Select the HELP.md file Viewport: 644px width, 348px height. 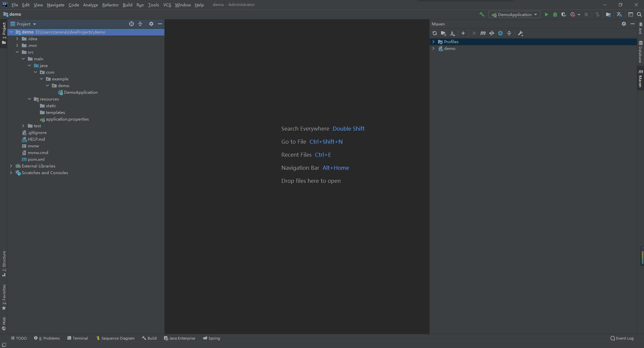click(x=33, y=139)
